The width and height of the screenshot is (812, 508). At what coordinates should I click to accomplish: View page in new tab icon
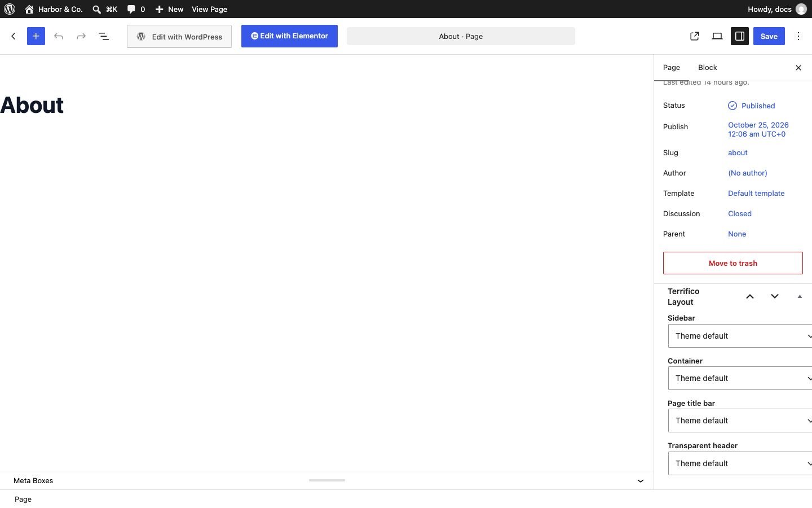[695, 36]
